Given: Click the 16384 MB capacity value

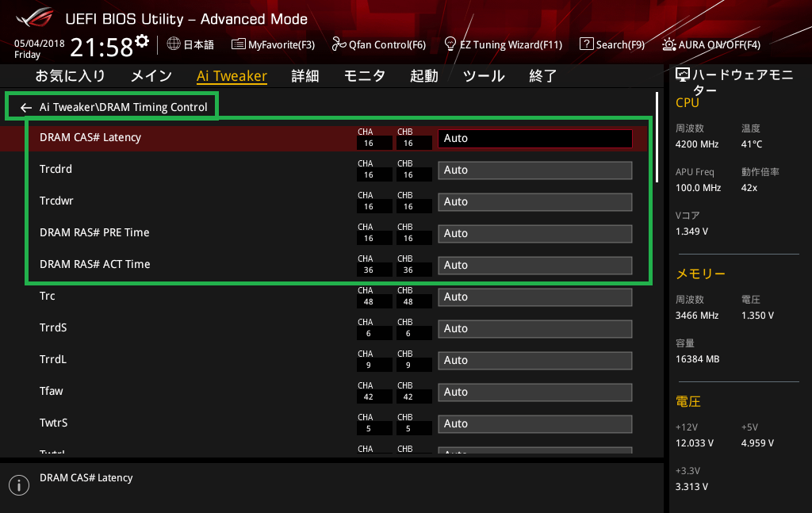Looking at the screenshot, I should click(x=698, y=359).
